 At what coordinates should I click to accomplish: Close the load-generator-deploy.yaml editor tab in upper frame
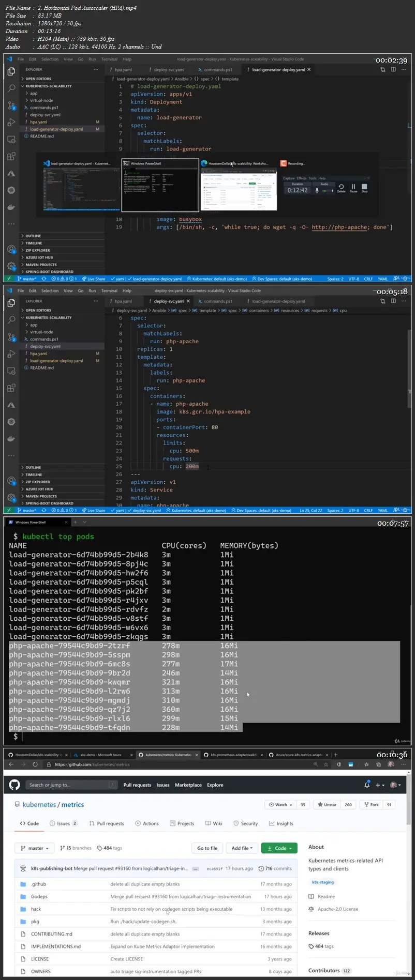click(x=309, y=69)
